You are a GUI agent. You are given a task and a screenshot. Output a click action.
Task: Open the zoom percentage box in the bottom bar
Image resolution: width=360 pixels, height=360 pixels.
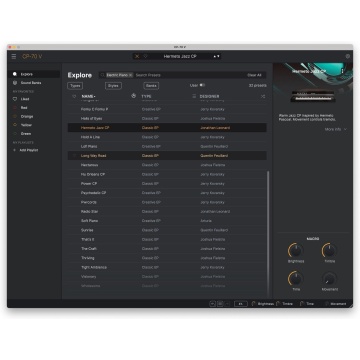click(241, 304)
